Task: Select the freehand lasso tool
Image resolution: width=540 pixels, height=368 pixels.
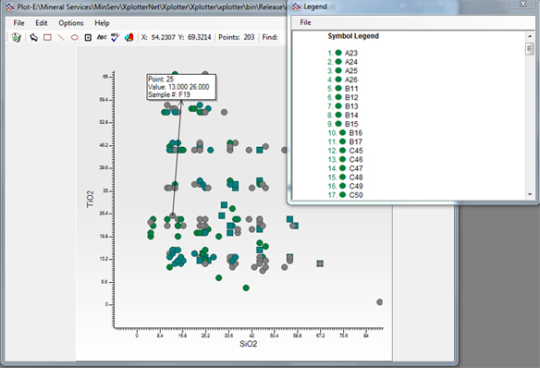Action: tap(33, 37)
